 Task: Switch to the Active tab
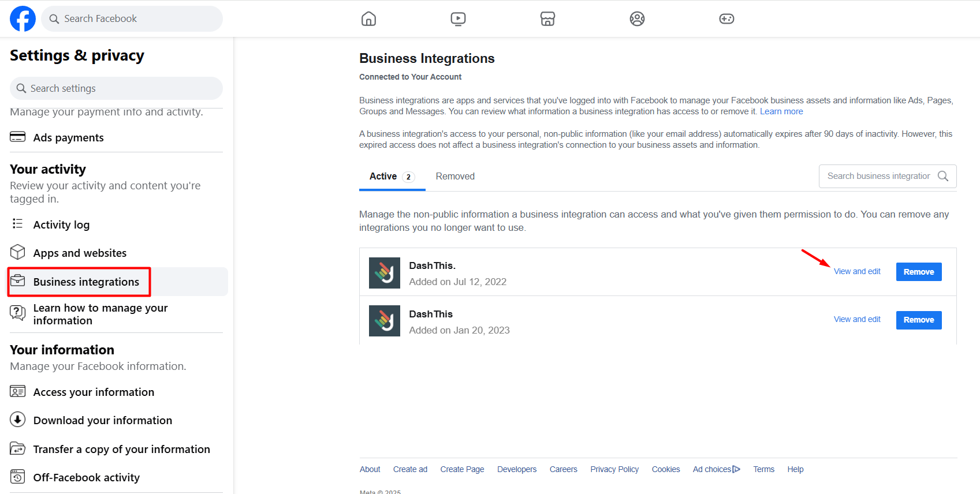[x=392, y=177]
